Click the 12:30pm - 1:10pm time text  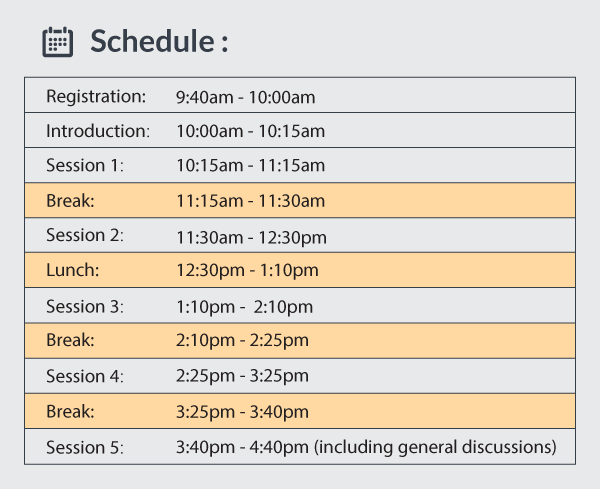pos(247,271)
